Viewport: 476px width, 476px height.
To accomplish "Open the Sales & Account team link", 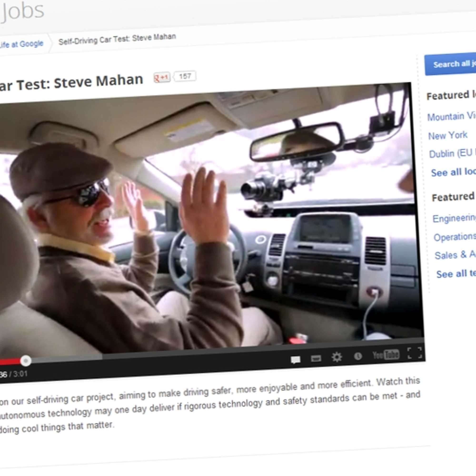I will tap(455, 255).
